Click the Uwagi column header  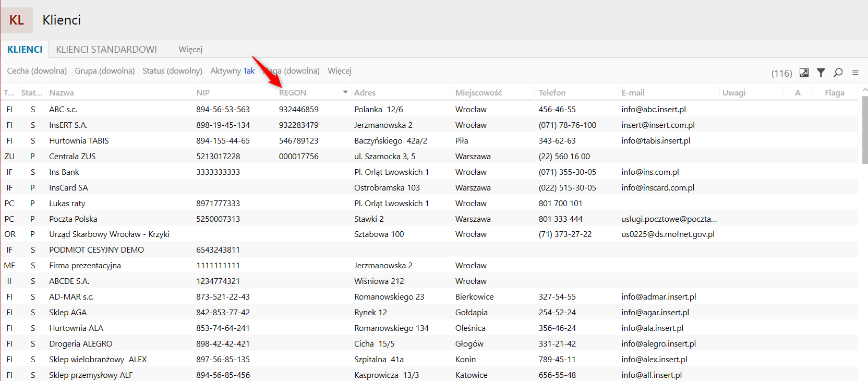(734, 93)
